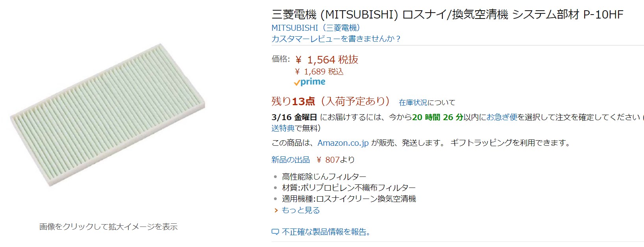Open the green filter product image
Viewport: 644px width, 247px height.
[x=107, y=114]
